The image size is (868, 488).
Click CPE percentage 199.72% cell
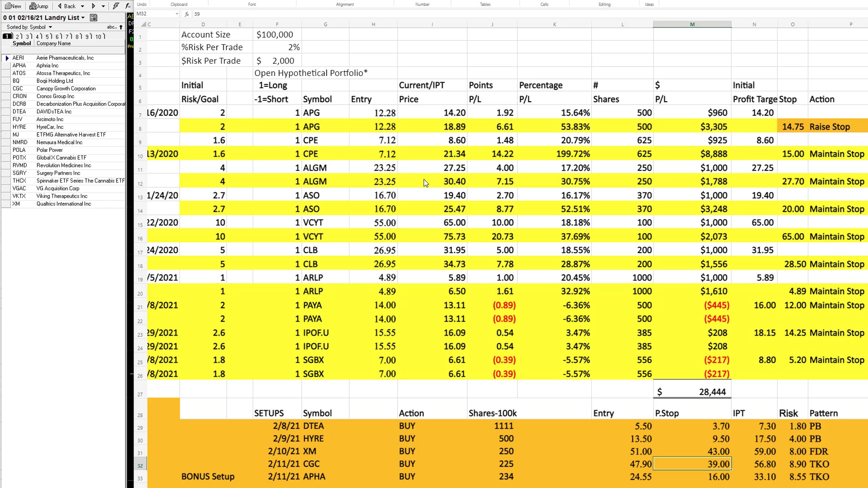point(554,154)
